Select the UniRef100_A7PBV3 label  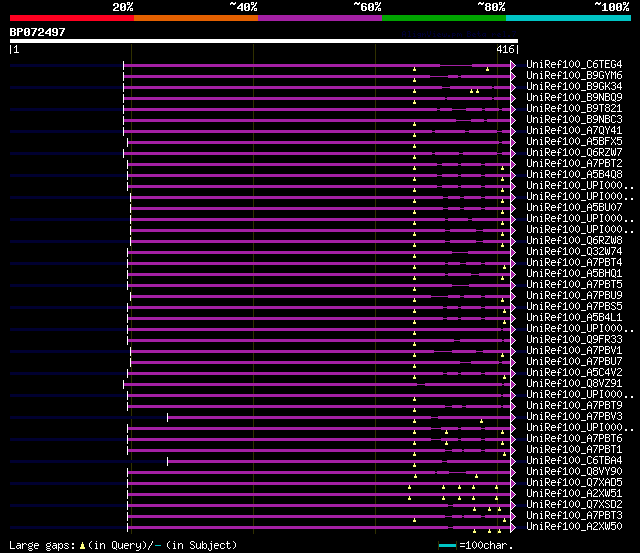(x=574, y=417)
